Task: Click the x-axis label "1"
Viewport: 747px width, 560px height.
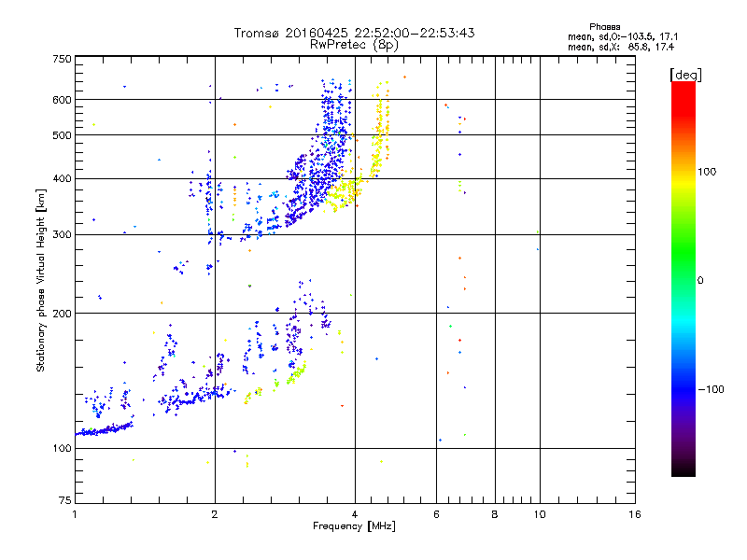Action: 75,514
